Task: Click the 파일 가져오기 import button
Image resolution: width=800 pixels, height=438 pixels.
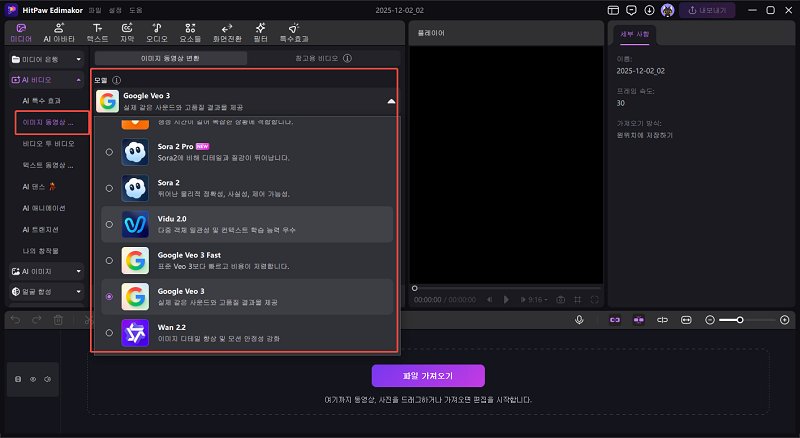Action: click(x=428, y=376)
